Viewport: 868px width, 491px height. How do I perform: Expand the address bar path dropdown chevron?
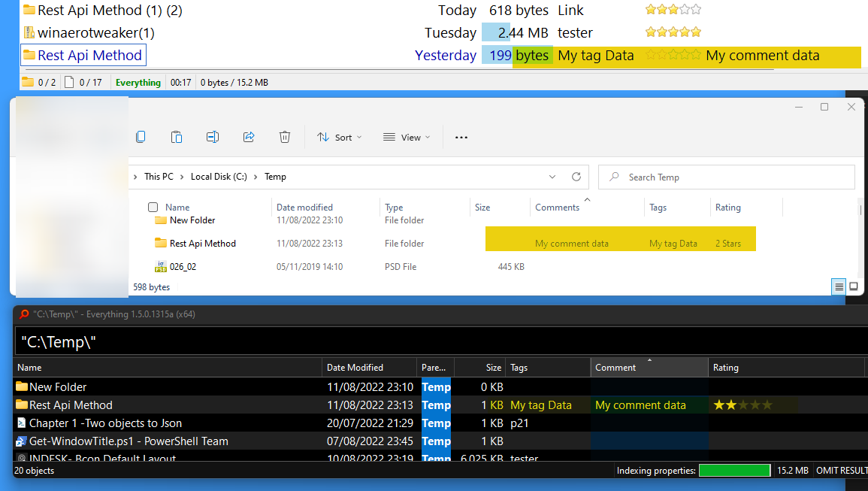tap(552, 177)
